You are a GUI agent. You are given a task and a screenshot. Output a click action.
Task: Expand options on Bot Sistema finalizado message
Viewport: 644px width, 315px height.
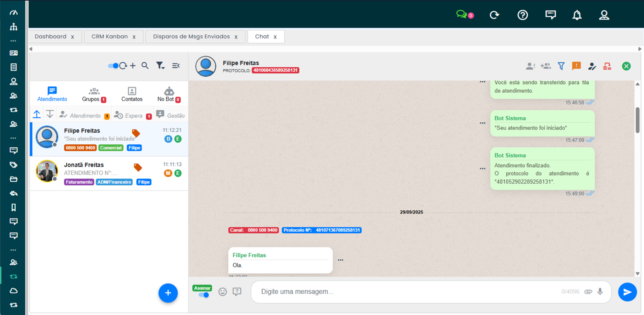pyautogui.click(x=482, y=168)
